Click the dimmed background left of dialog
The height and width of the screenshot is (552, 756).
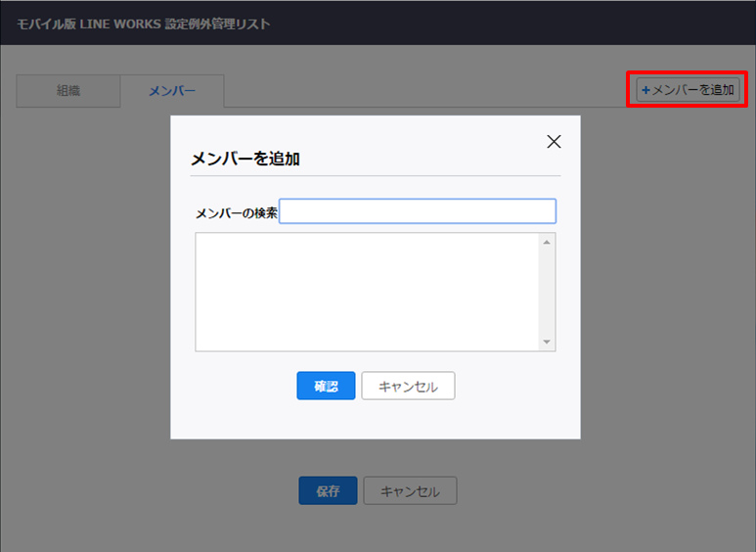(88, 294)
